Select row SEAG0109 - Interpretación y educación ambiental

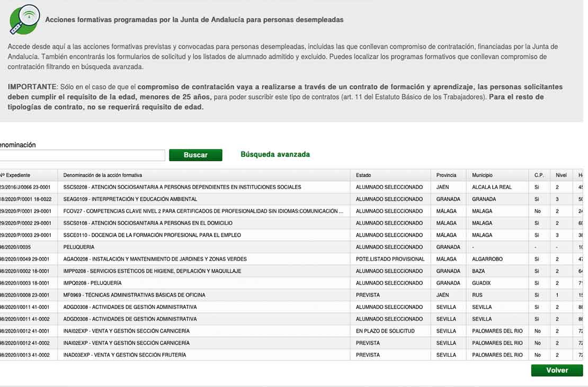[291, 199]
